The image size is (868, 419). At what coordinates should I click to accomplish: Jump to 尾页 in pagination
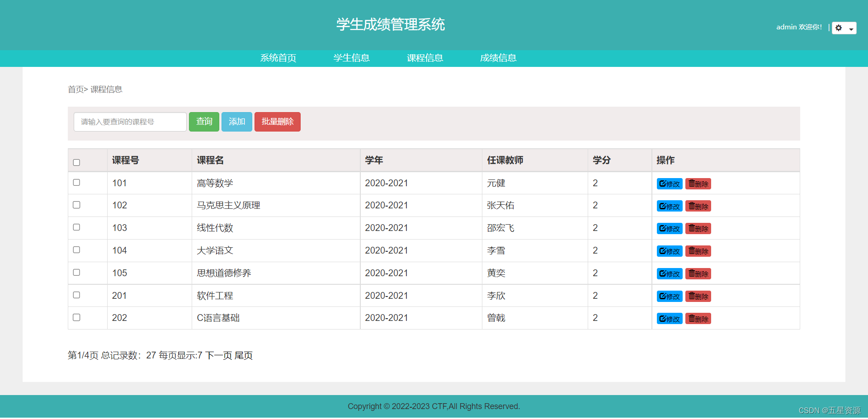click(243, 356)
